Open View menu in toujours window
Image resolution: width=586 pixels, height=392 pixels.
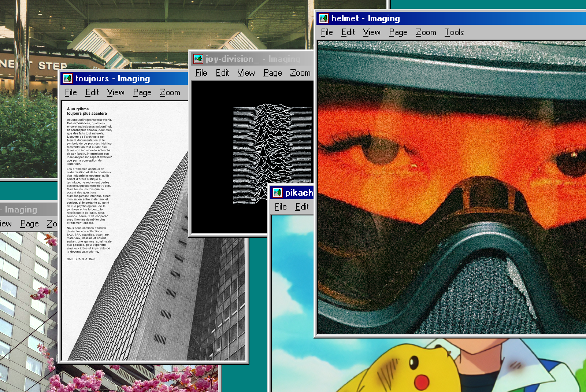pos(116,92)
